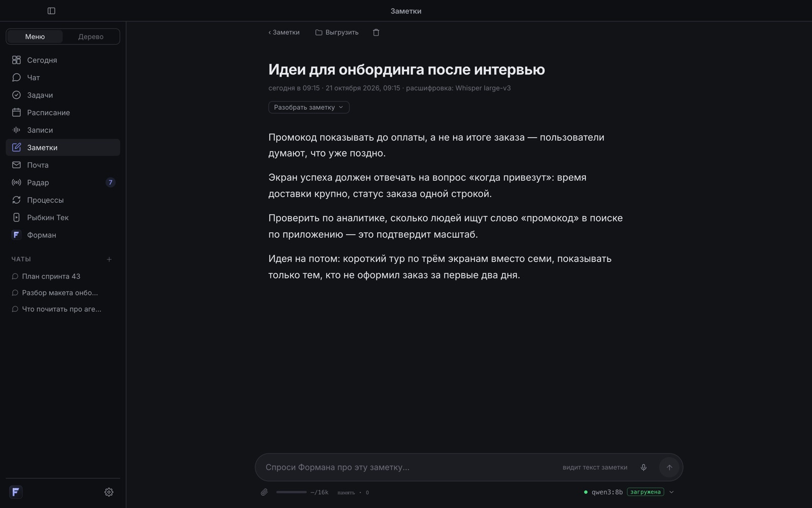The width and height of the screenshot is (812, 508).
Task: Click the Почта envelope icon
Action: coord(16,165)
